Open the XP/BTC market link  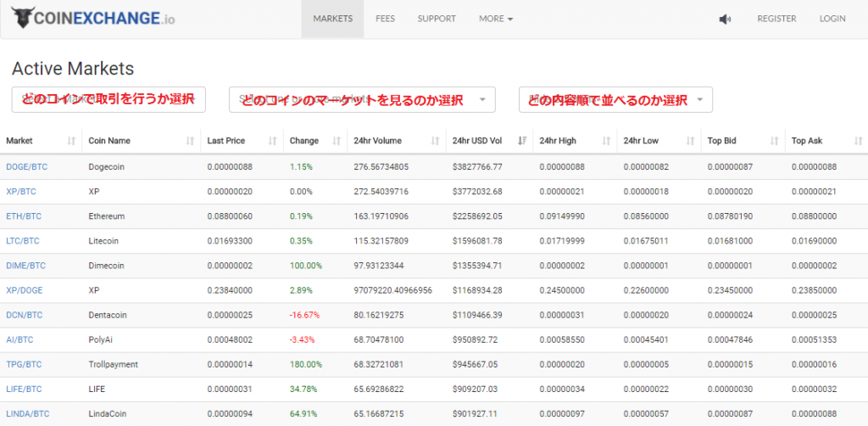tap(21, 192)
